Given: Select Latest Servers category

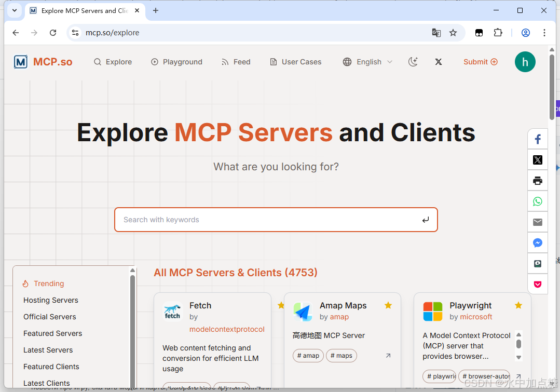Looking at the screenshot, I should 48,350.
